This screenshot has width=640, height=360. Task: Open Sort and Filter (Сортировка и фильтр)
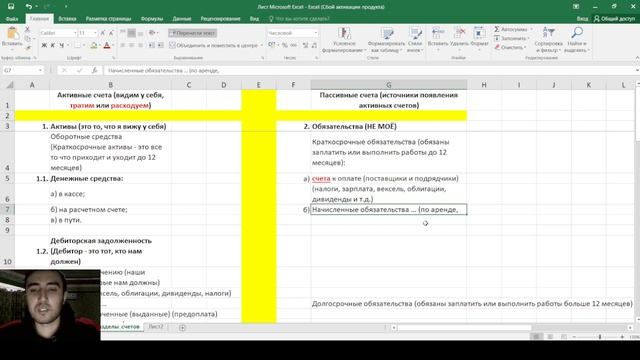pyautogui.click(x=548, y=40)
